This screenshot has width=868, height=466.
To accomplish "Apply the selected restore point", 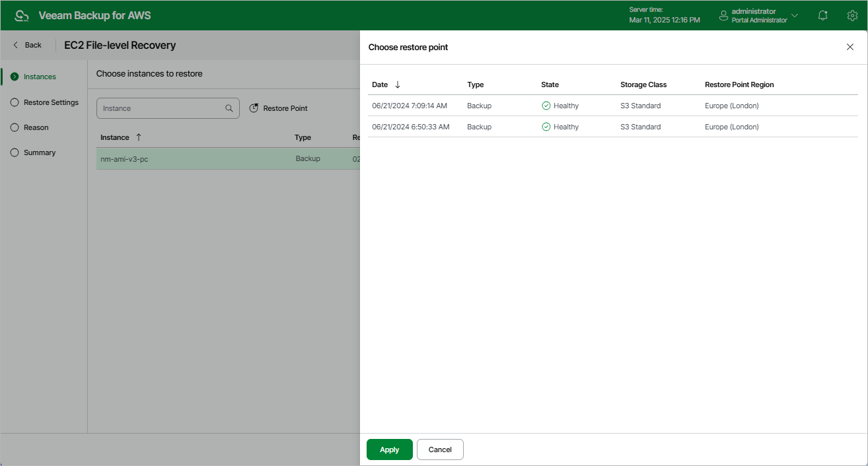I will (x=389, y=449).
